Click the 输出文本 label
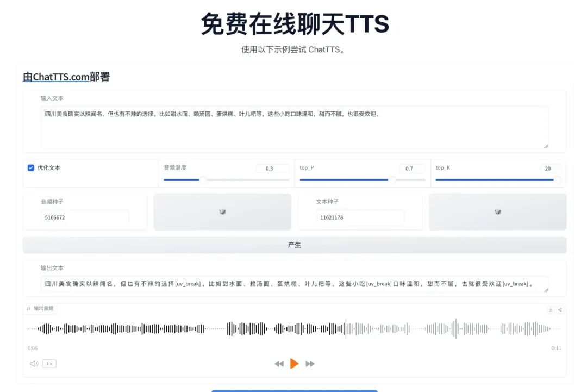 [x=52, y=268]
